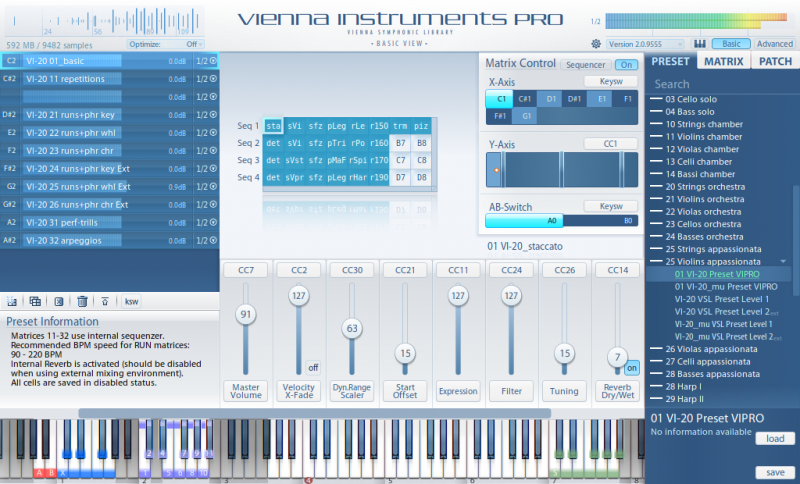The width and height of the screenshot is (800, 484).
Task: Select X-Axis keyswitch C1
Action: [498, 99]
